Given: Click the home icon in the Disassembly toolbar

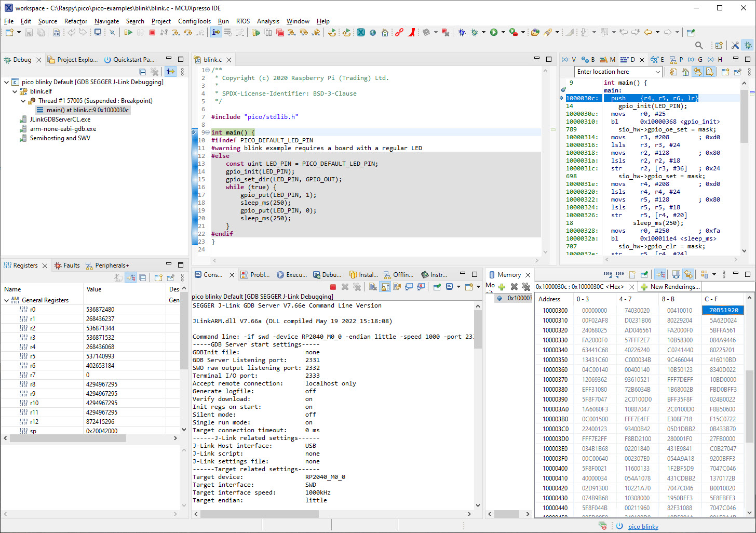Looking at the screenshot, I should pos(685,72).
